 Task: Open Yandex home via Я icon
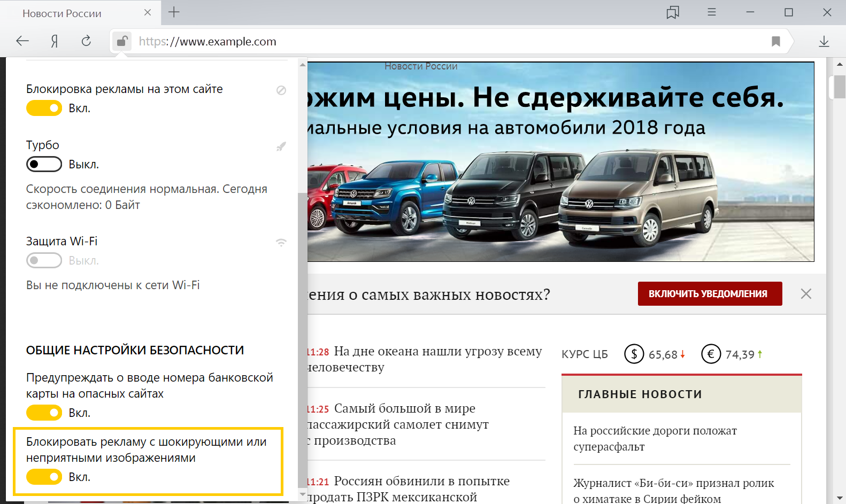[54, 41]
